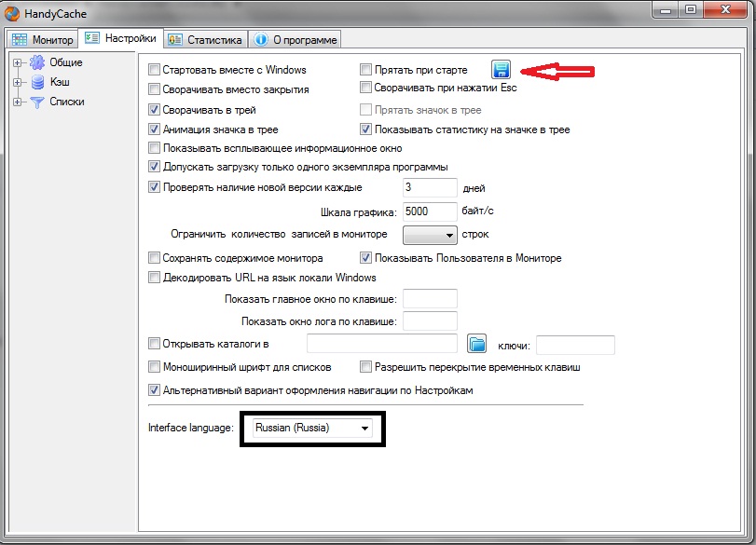
Task: Enable Стартовать вместе с Windows checkbox
Action: [154, 70]
